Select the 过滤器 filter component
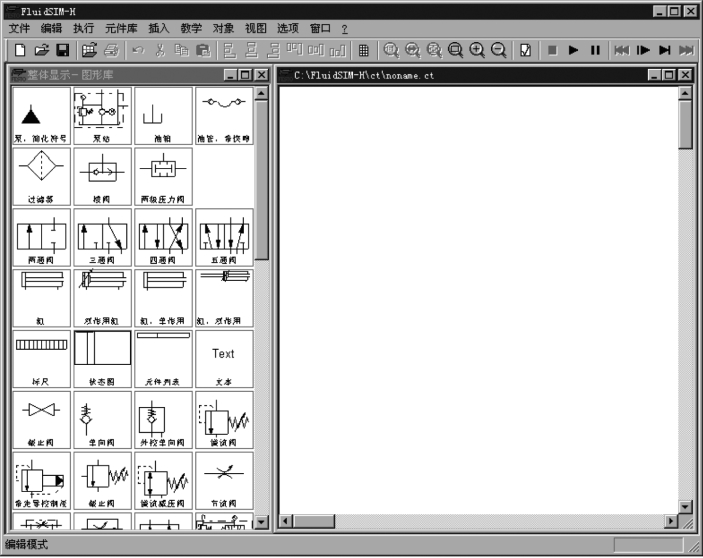 pos(41,177)
